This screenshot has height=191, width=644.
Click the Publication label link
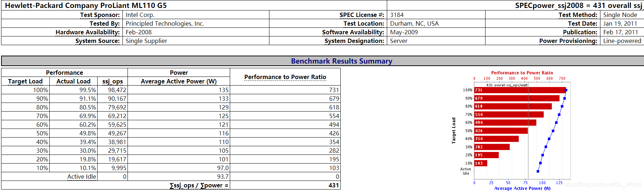point(580,32)
